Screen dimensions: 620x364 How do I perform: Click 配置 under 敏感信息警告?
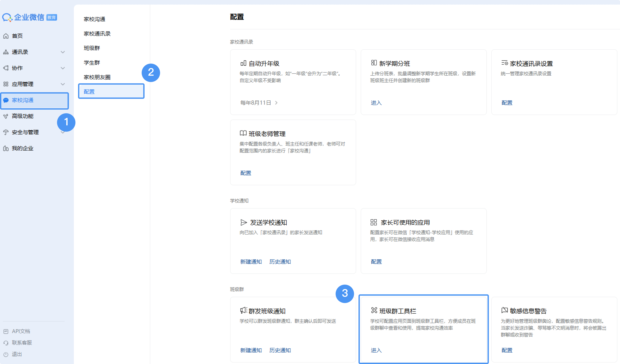507,350
